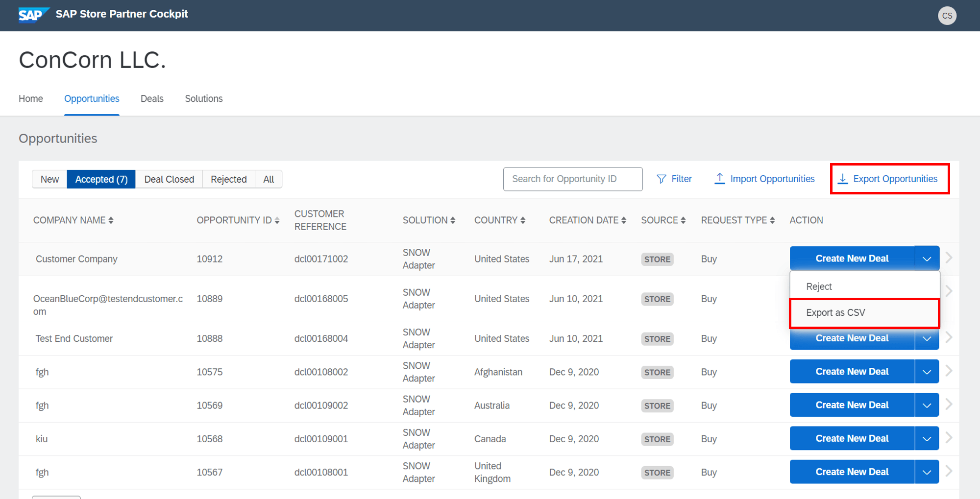Open the Deals tab

pos(152,98)
